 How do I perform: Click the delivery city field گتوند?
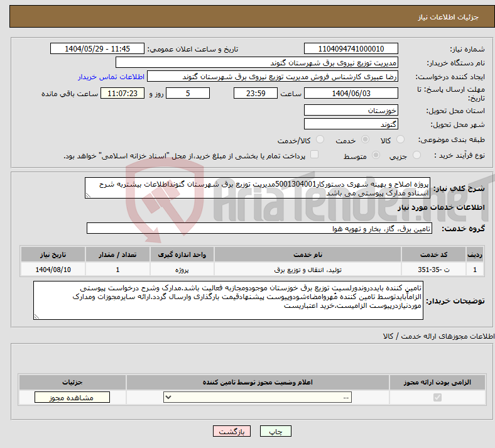351,124
